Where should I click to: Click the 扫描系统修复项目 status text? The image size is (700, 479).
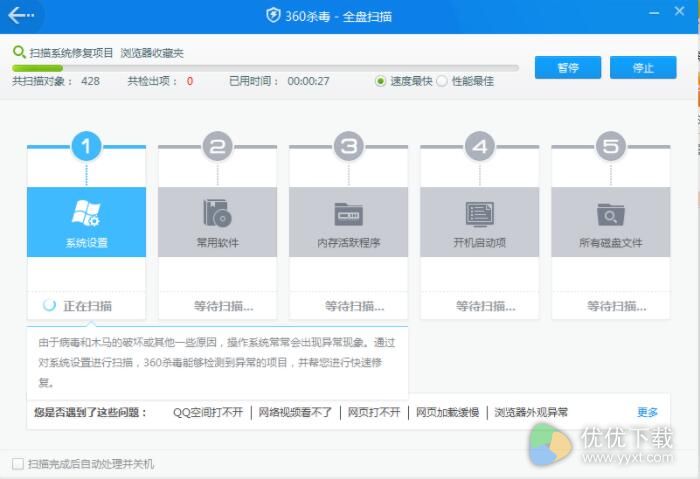click(71, 53)
